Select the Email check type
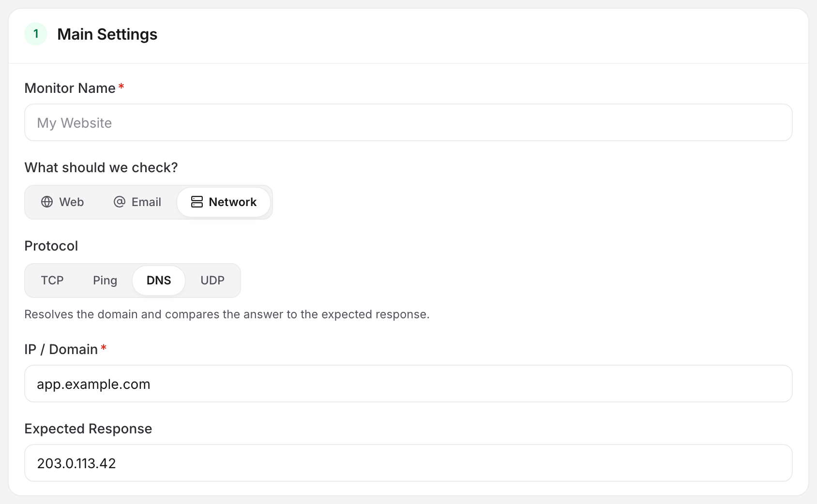This screenshot has width=817, height=504. pyautogui.click(x=137, y=202)
